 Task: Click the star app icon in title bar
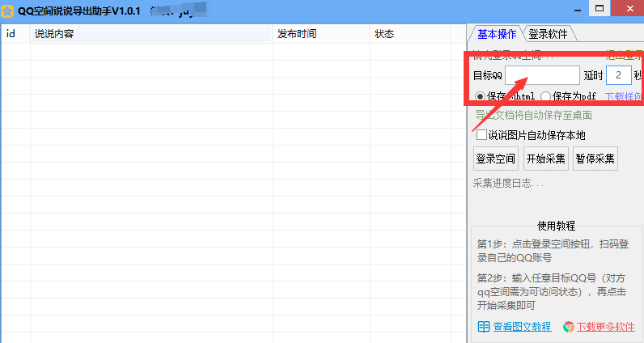(7, 11)
